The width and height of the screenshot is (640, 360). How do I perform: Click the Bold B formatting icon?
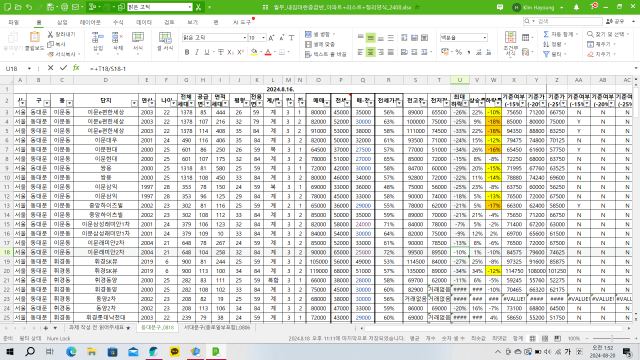point(187,52)
